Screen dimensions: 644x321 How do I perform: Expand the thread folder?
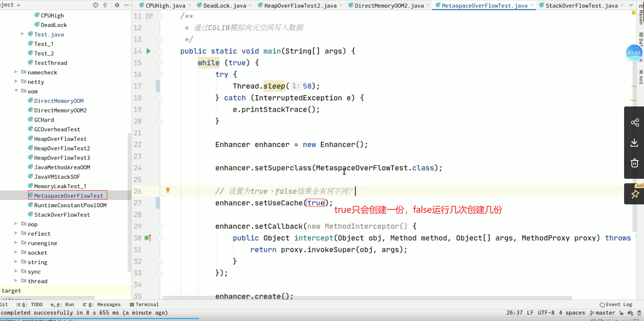[x=16, y=280]
